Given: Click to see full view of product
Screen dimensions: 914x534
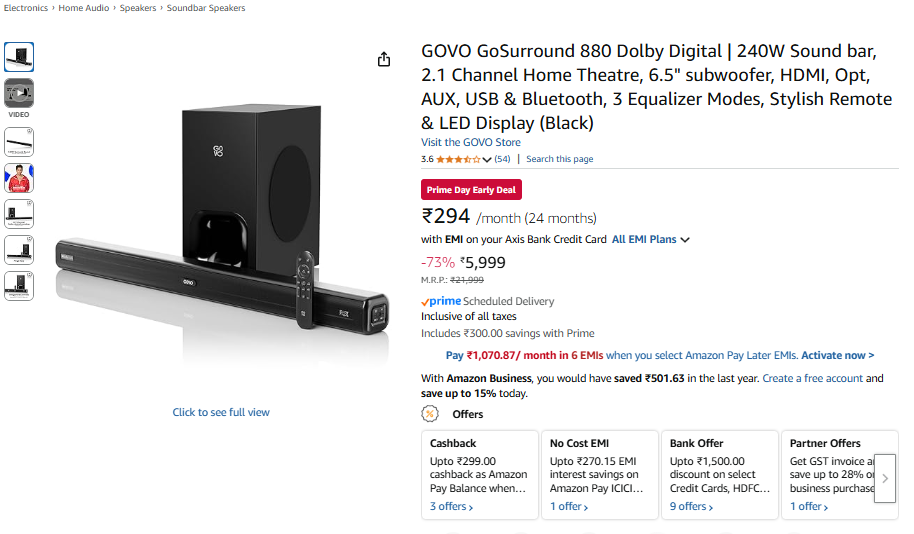Looking at the screenshot, I should coord(221,412).
